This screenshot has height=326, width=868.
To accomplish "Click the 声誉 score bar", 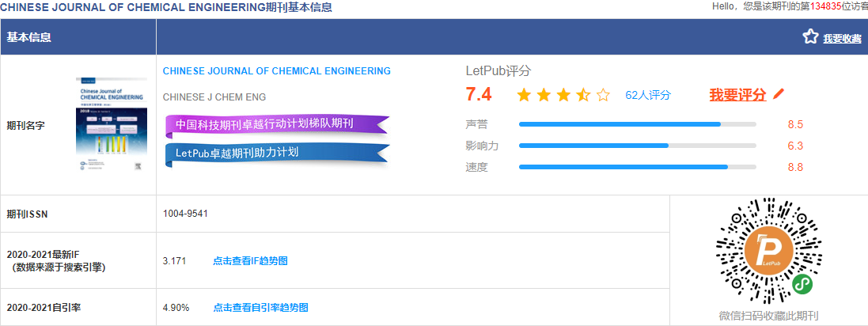I will pyautogui.click(x=637, y=124).
